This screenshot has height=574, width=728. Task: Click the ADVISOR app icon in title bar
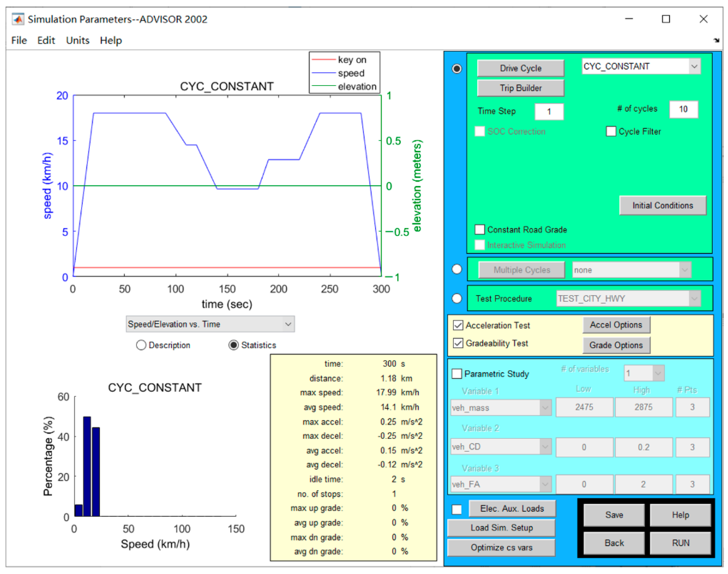point(18,19)
